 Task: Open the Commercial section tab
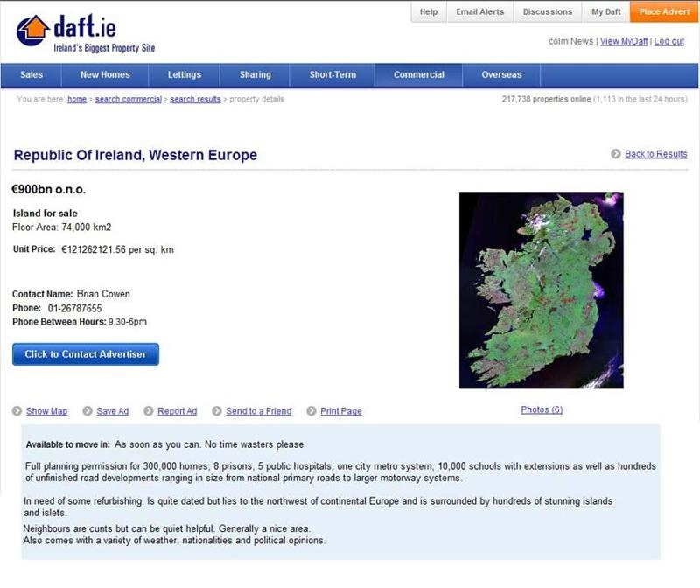pos(418,75)
